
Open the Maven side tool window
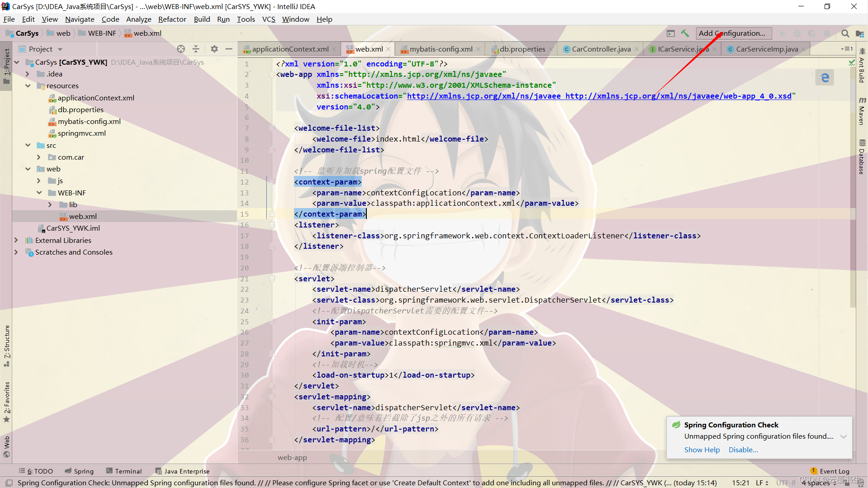point(862,111)
